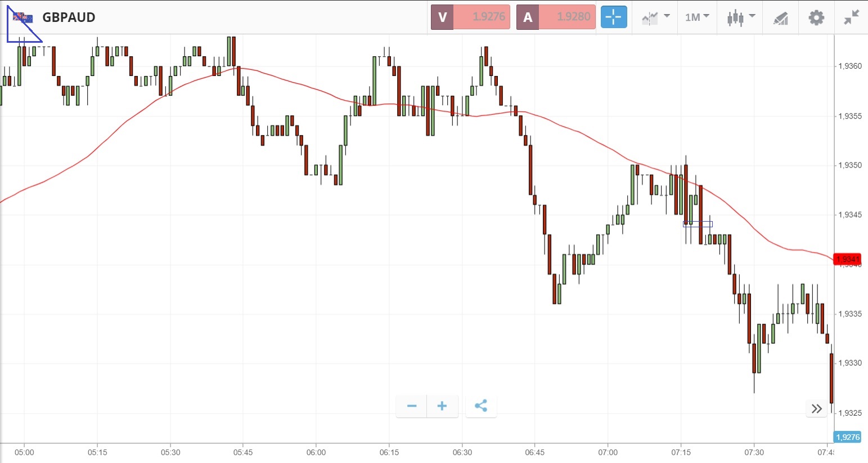Image resolution: width=868 pixels, height=463 pixels.
Task: Open the compare instruments dropdown
Action: coord(655,17)
